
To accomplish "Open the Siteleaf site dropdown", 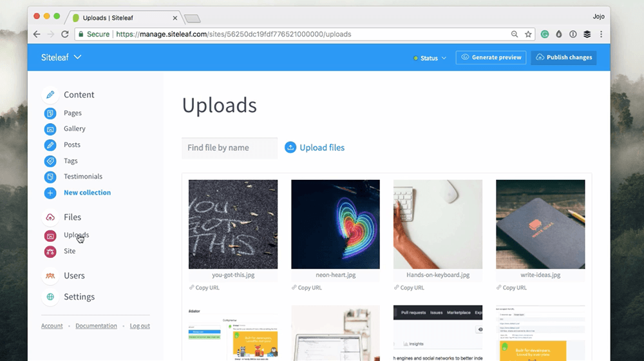I will [x=61, y=57].
